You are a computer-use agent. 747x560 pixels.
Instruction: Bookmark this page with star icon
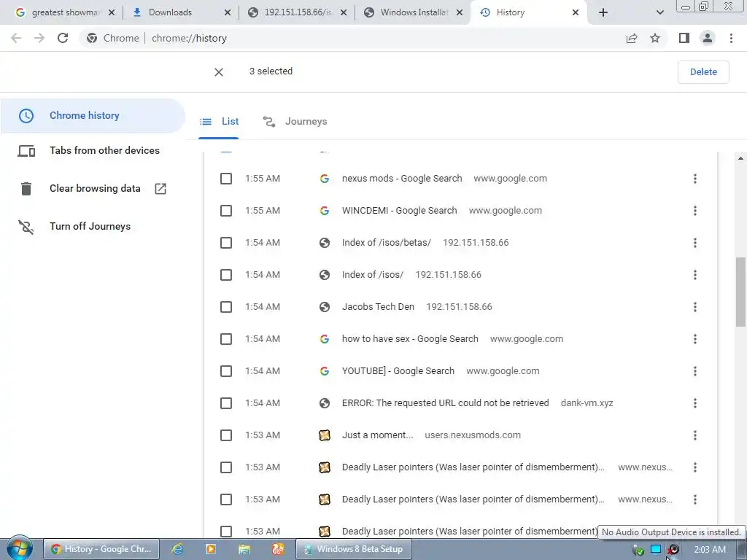point(655,38)
